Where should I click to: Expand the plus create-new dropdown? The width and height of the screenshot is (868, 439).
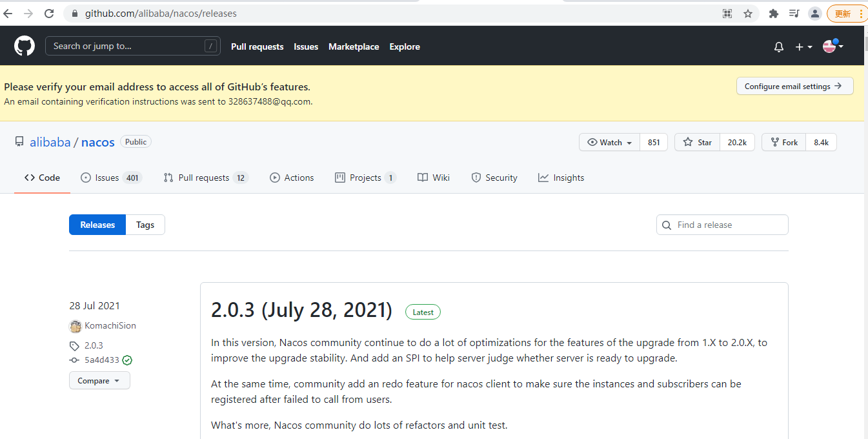803,46
